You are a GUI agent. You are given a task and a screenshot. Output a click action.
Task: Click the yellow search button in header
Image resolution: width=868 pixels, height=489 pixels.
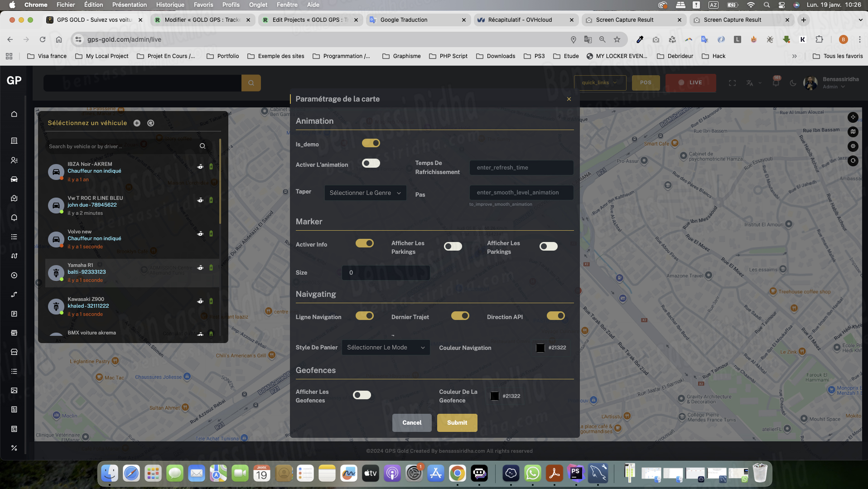[251, 83]
